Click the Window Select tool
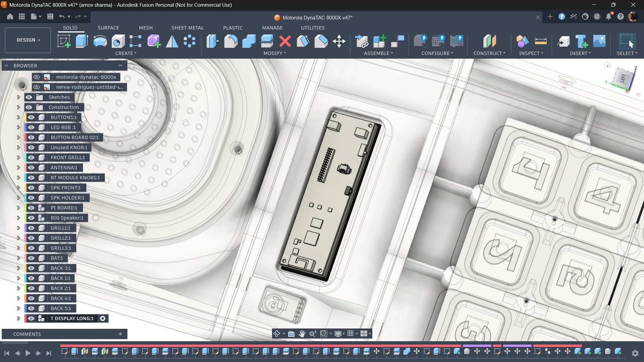This screenshot has width=644, height=362. 627,41
